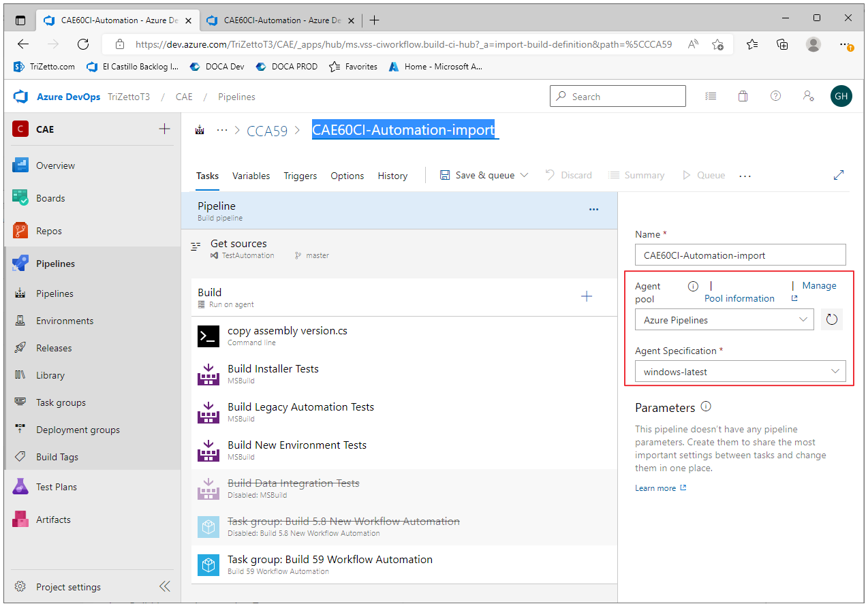The height and width of the screenshot is (606, 868).
Task: Click the Azure DevOps logo icon
Action: tap(20, 97)
